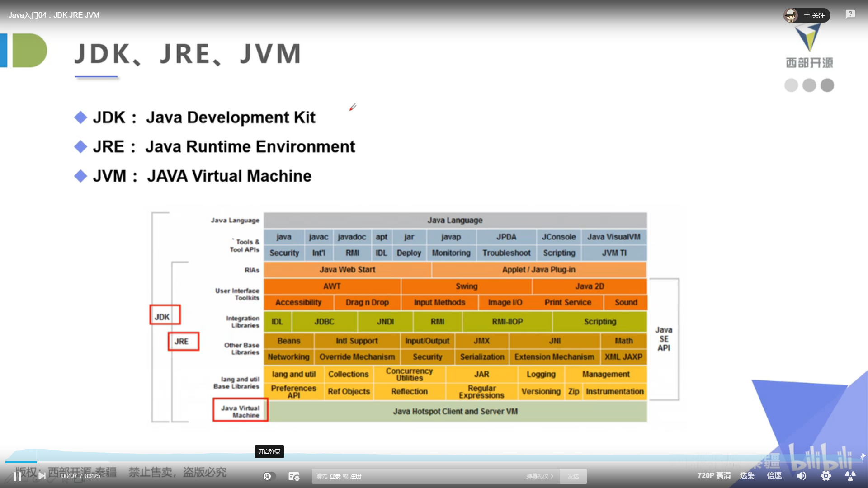
Task: Click the 注册 register link
Action: coord(355,476)
